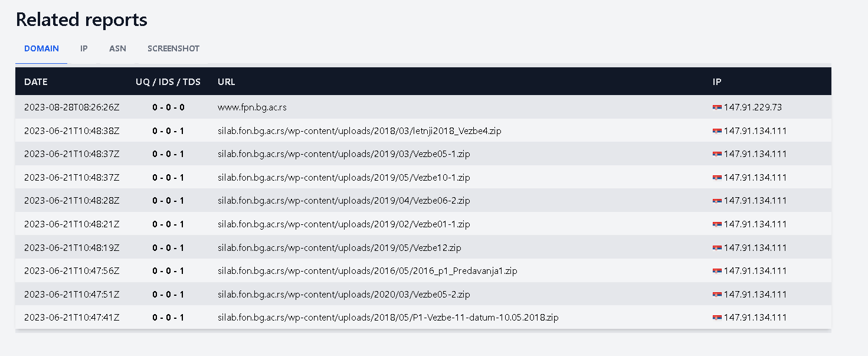Image resolution: width=868 pixels, height=356 pixels.
Task: Click the flag icon in the Vezbe10-1.zip row
Action: 717,178
